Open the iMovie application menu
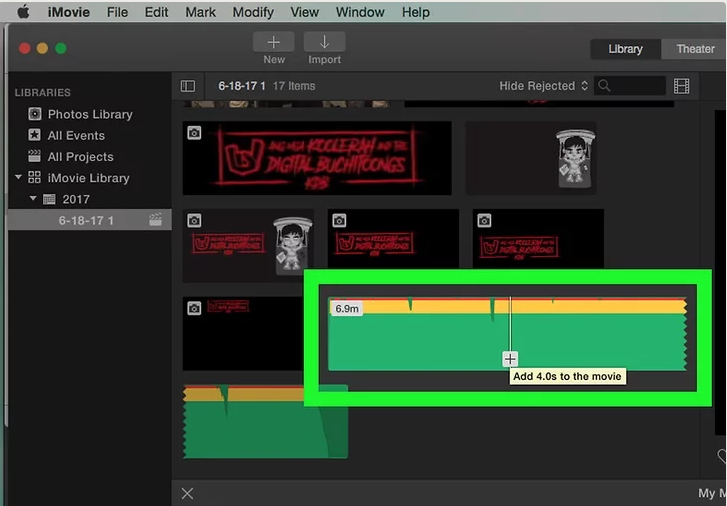This screenshot has width=727, height=506. 69,12
